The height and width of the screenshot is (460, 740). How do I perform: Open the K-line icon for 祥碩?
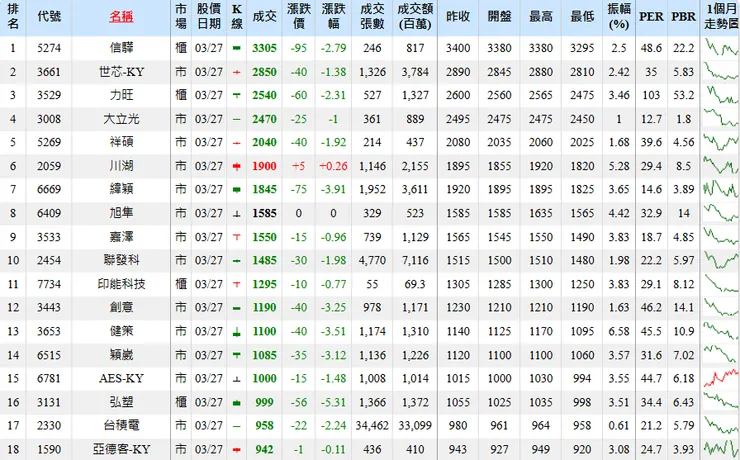(237, 143)
